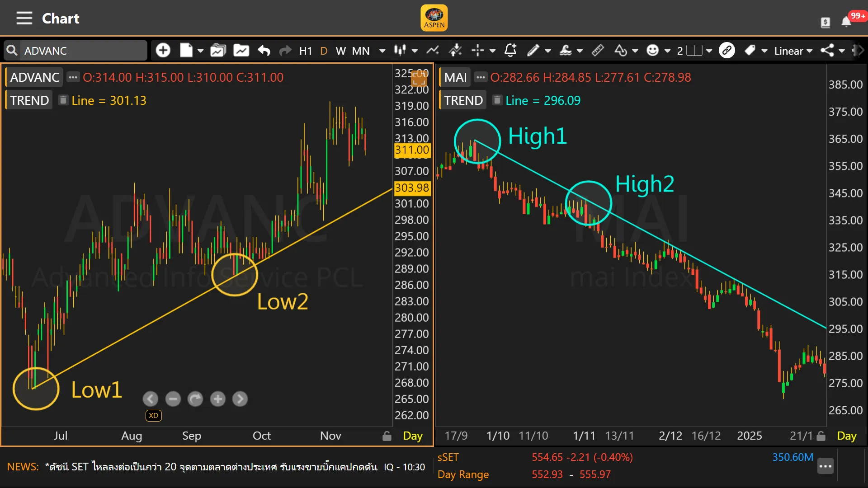868x488 pixels.
Task: Toggle the chart link sync button
Action: [727, 50]
